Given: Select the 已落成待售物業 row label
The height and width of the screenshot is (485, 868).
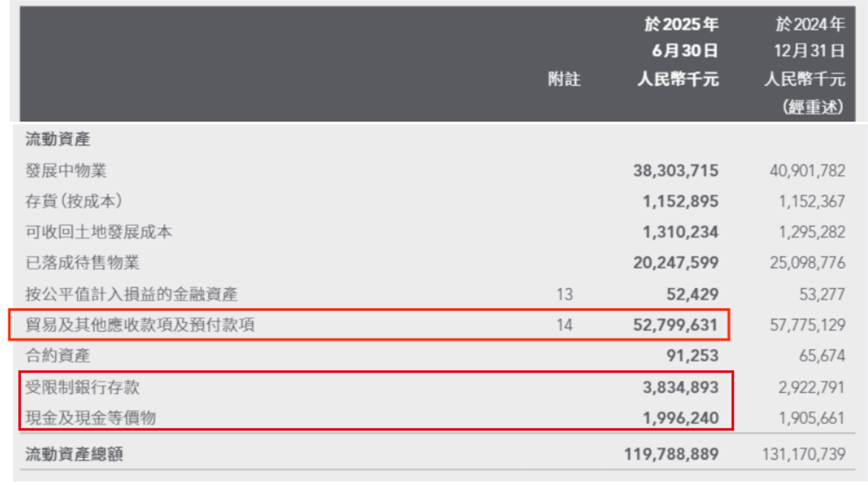Looking at the screenshot, I should [83, 263].
